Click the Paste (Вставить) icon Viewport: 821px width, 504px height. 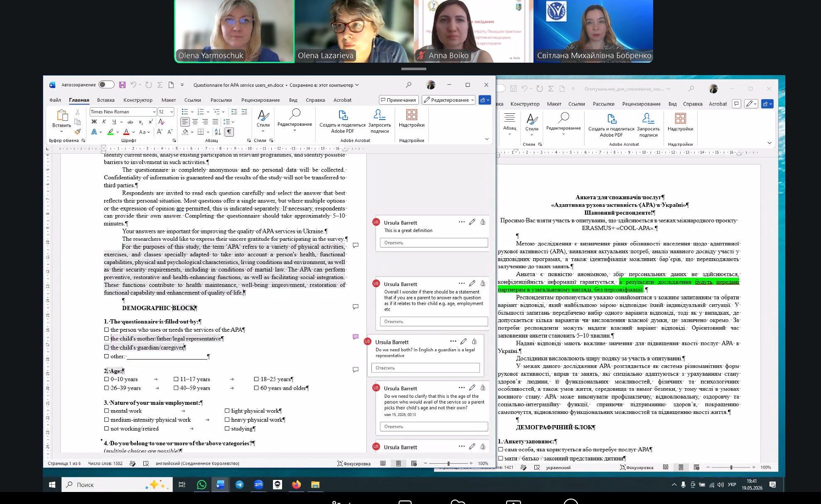(62, 115)
